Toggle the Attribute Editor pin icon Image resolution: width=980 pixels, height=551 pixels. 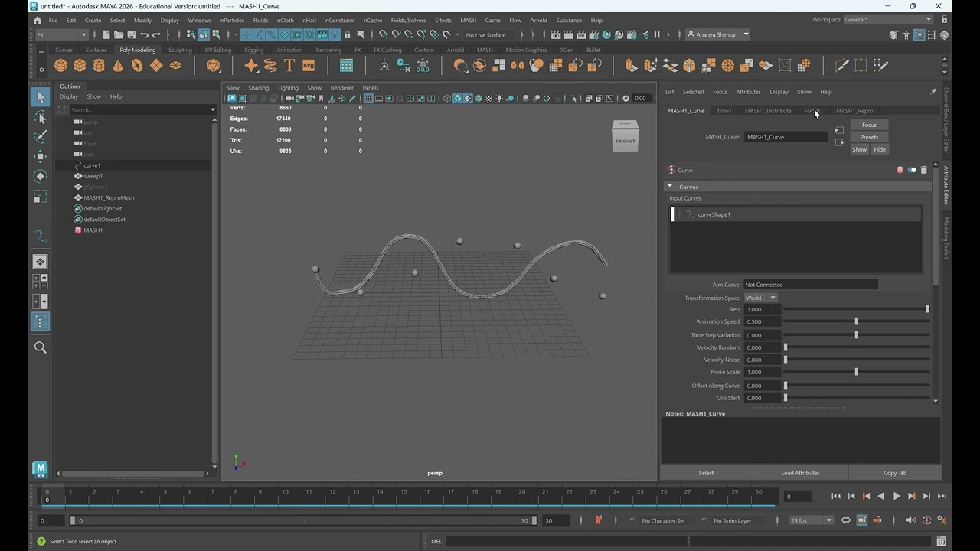tap(933, 92)
